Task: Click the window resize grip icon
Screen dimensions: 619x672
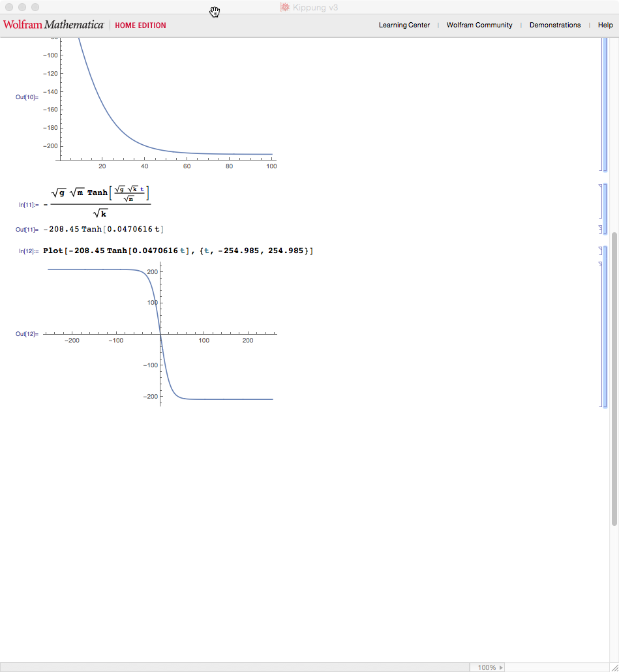Action: [614, 667]
